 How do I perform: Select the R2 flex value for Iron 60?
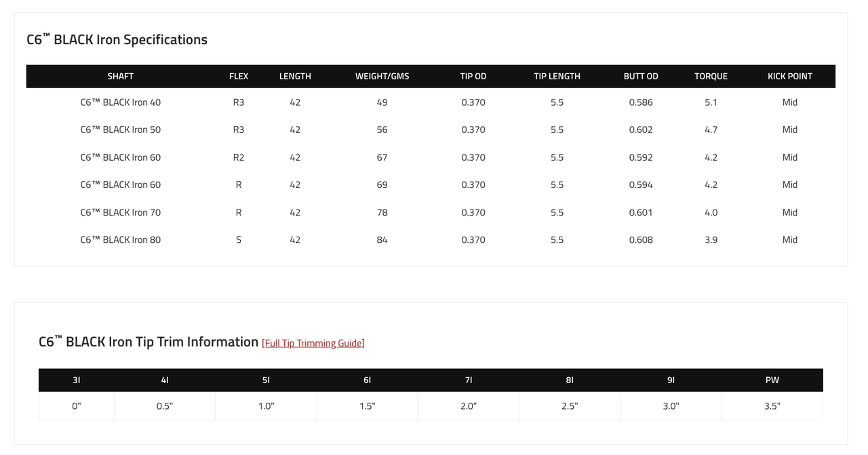pyautogui.click(x=239, y=157)
